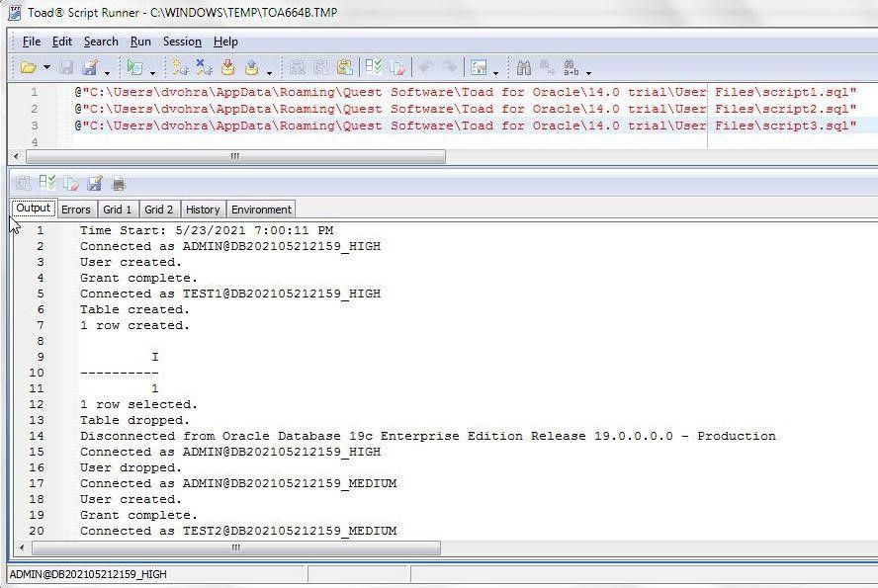
Task: Expand the dropdown arrow next to Save As
Action: (107, 72)
